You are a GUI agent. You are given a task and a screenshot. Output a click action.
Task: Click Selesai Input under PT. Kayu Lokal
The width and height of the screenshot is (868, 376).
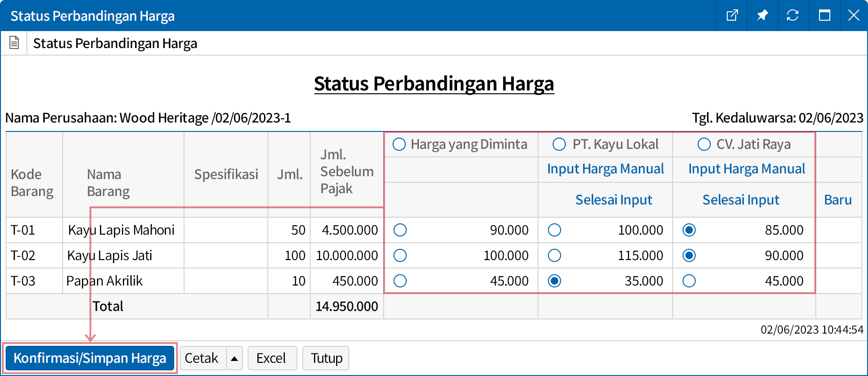point(613,200)
